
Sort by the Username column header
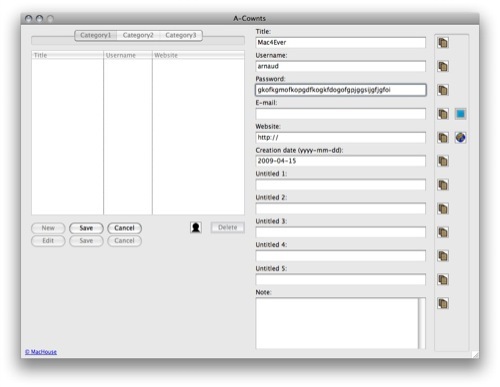(x=128, y=55)
